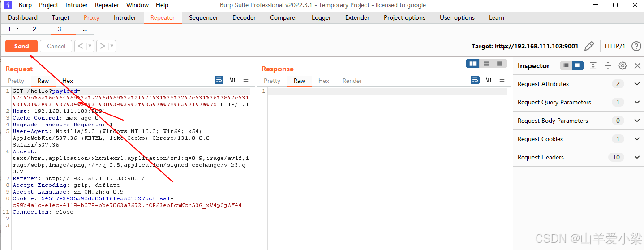Toggle Response pane show non-printable \n
This screenshot has width=644, height=250.
pyautogui.click(x=489, y=80)
